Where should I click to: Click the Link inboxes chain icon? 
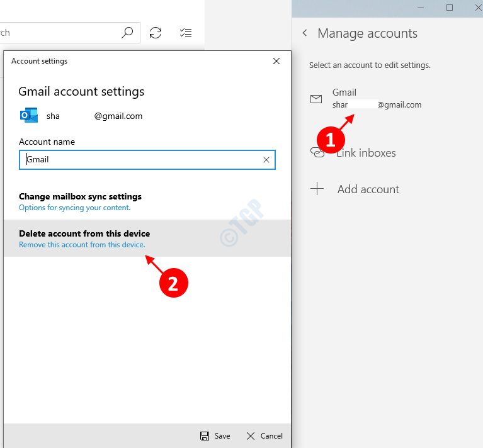click(x=317, y=152)
